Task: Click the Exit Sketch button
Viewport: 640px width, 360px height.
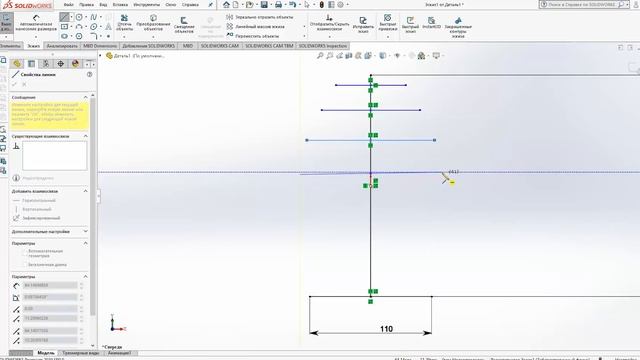Action: (6, 23)
